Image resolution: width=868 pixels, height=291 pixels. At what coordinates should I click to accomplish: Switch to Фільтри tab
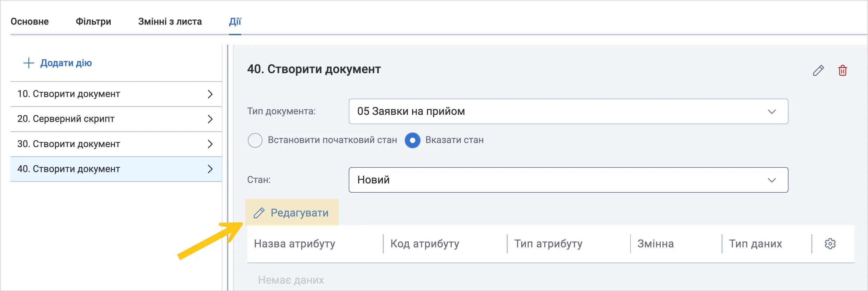click(93, 22)
